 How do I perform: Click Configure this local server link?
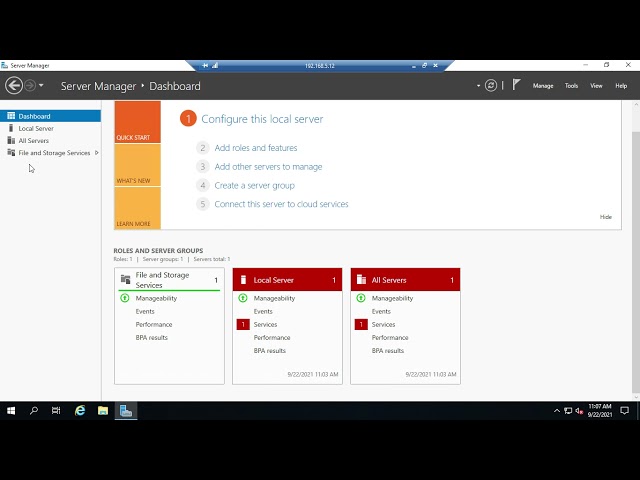click(x=262, y=119)
